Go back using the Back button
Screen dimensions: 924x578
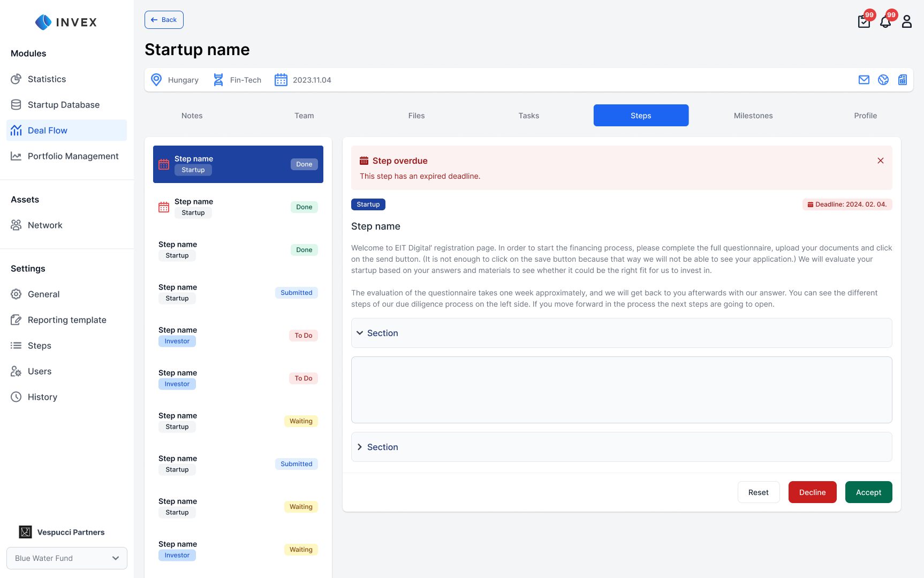[x=164, y=20]
